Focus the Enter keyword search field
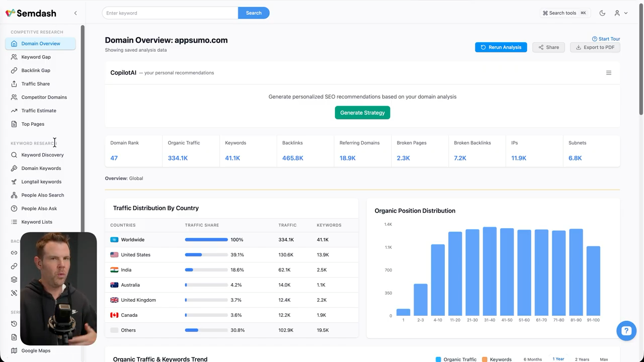Viewport: 644px width, 362px height. pos(170,13)
